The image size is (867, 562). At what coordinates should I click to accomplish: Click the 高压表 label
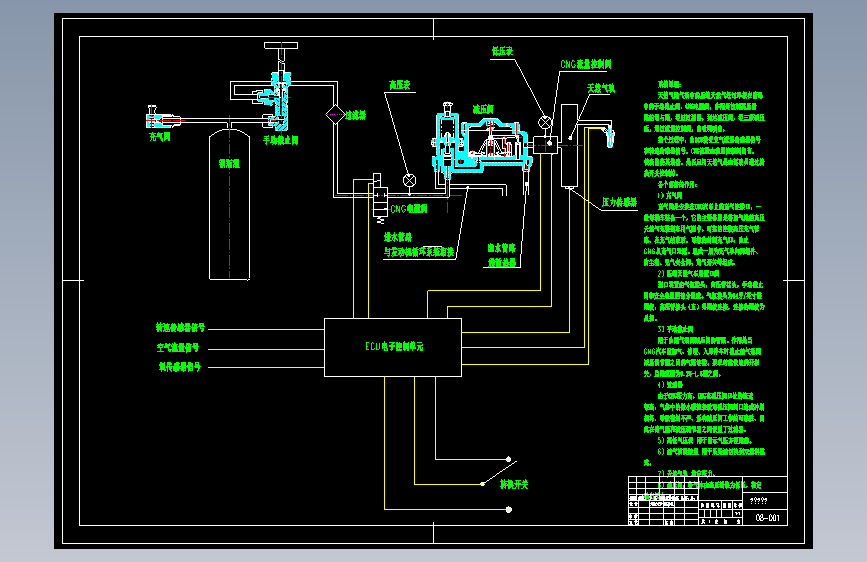399,85
